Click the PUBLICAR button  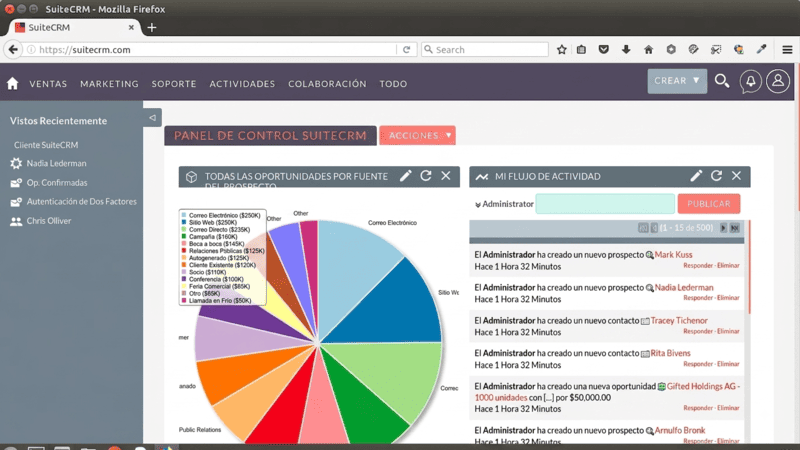[709, 204]
